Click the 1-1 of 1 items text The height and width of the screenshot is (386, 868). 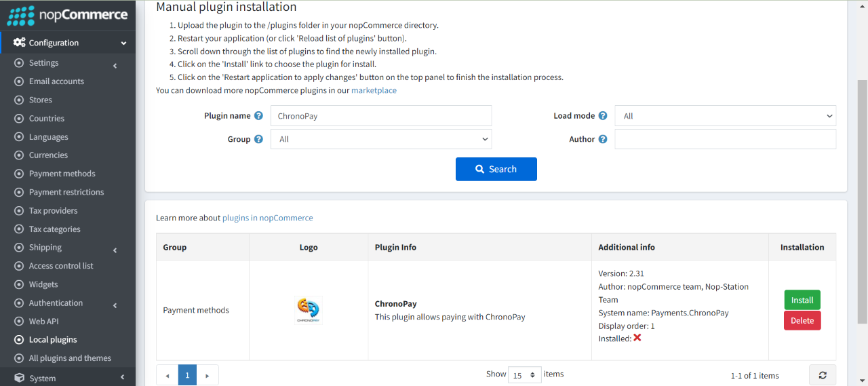tap(755, 376)
